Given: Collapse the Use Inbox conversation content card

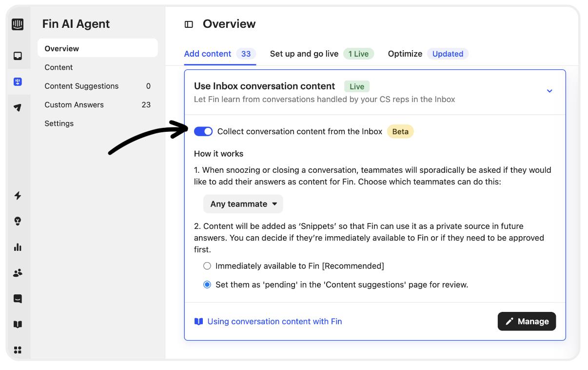Looking at the screenshot, I should tap(549, 91).
